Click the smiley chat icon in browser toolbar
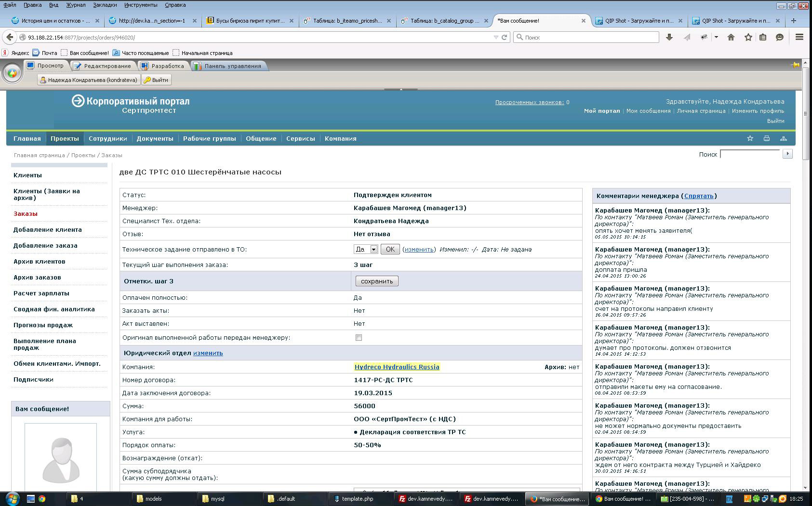This screenshot has height=506, width=812. point(779,37)
